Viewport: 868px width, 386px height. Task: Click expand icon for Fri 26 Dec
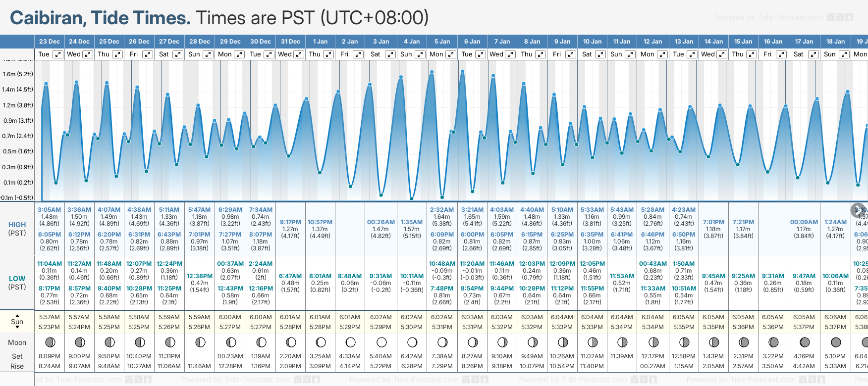148,54
